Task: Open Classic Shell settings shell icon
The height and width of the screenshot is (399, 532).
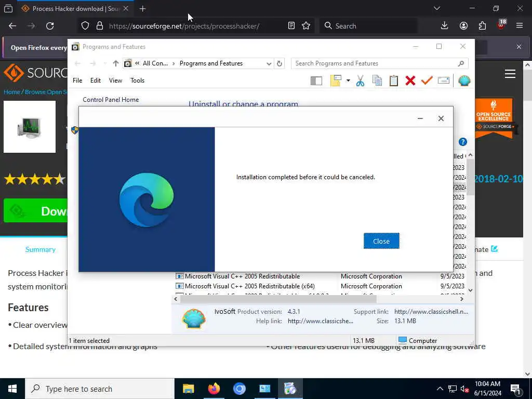Action: tap(464, 81)
